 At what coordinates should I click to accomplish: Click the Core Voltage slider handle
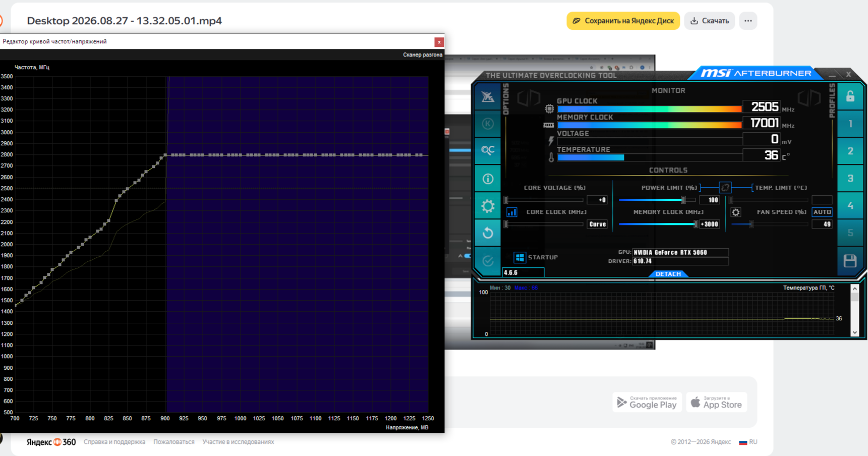click(506, 200)
